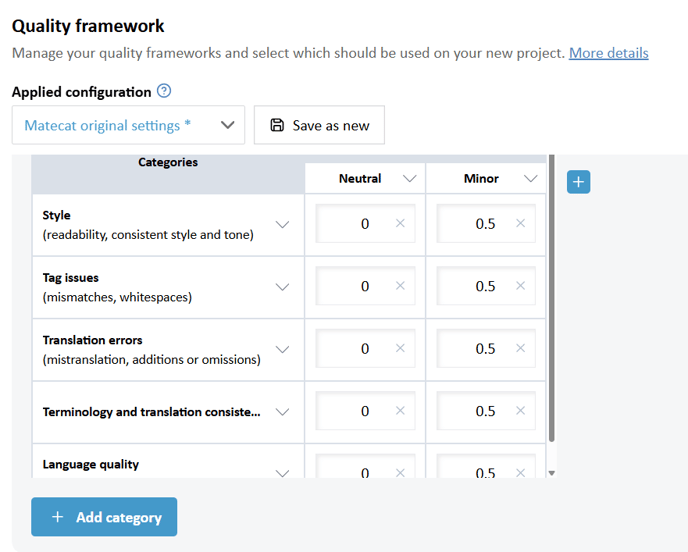The width and height of the screenshot is (688, 552).
Task: Click the Save as new button
Action: (x=319, y=125)
